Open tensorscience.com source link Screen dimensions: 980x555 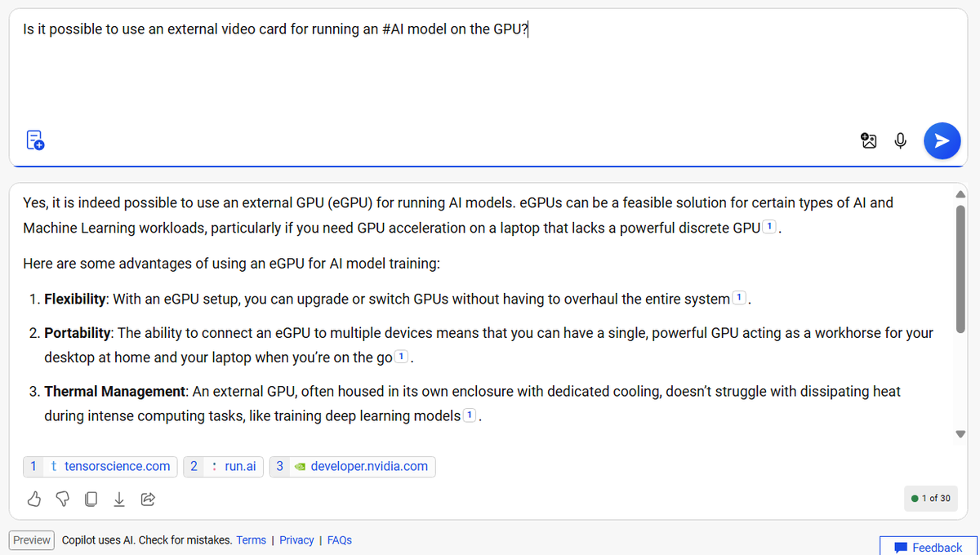[100, 466]
